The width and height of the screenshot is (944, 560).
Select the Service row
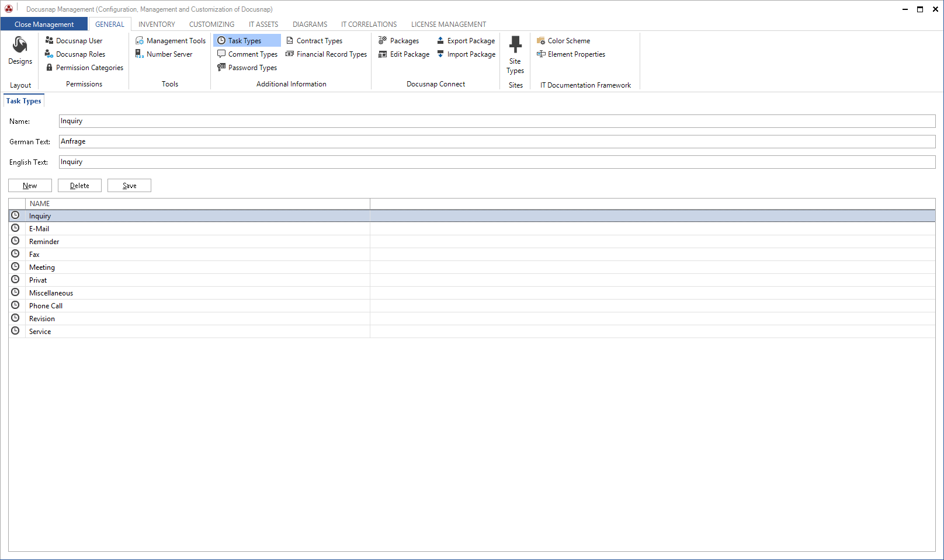tap(472, 331)
